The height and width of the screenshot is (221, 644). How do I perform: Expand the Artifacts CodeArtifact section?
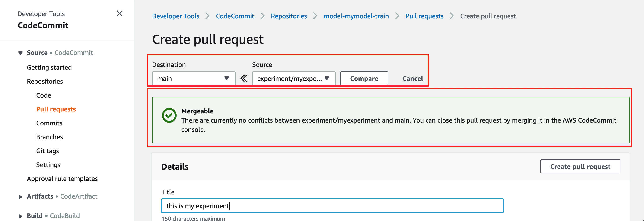[20, 197]
